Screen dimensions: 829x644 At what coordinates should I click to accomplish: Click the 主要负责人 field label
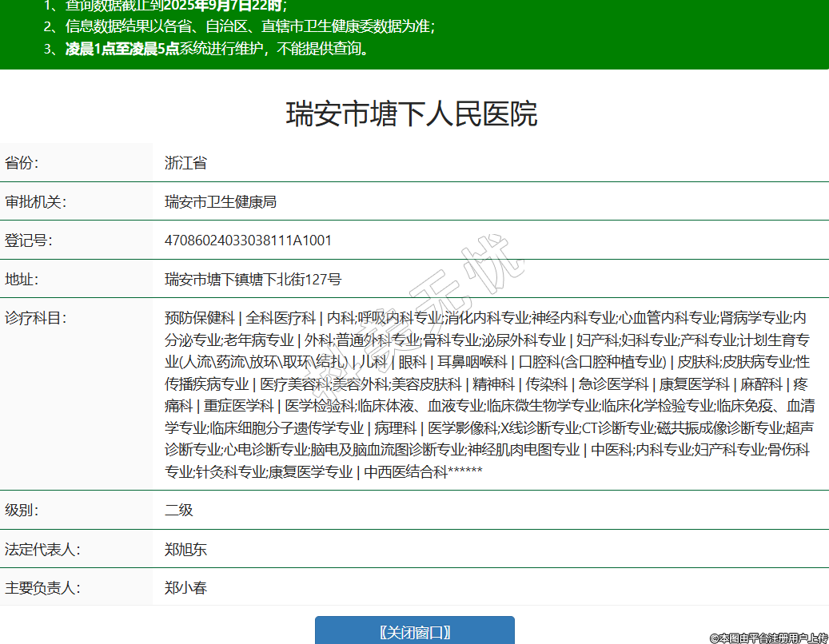[42, 588]
